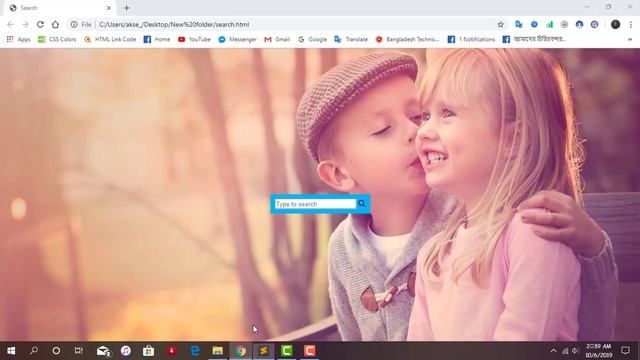Go forward using the browser forward arrow
This screenshot has width=640, height=360.
click(x=25, y=24)
